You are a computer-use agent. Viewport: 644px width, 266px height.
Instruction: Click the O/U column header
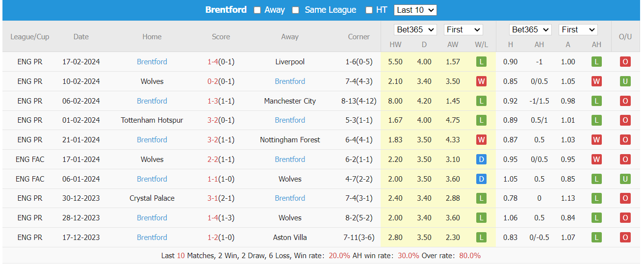(625, 37)
